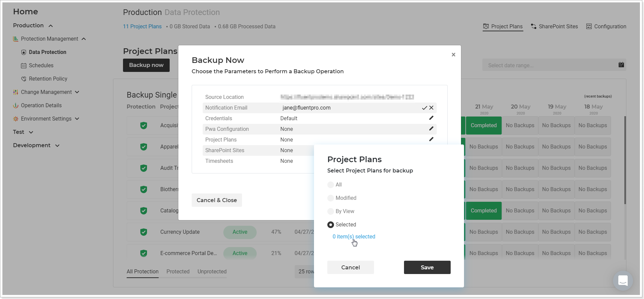Discard the notification email edit with the X icon

431,108
